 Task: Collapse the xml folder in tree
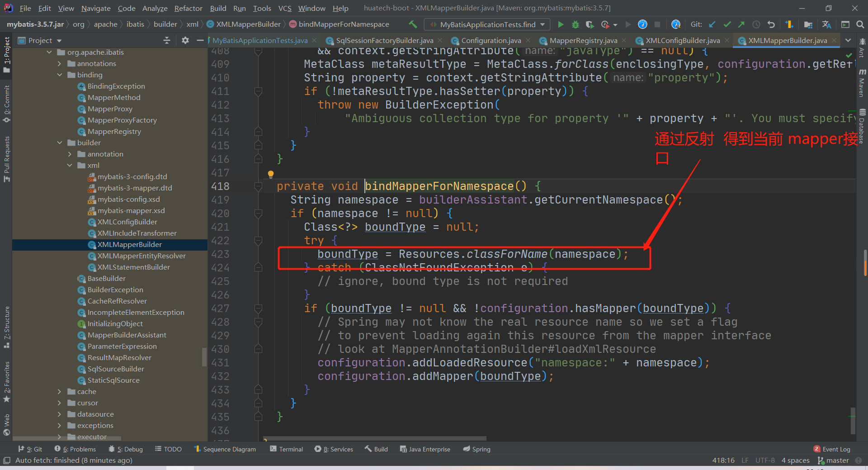point(70,165)
